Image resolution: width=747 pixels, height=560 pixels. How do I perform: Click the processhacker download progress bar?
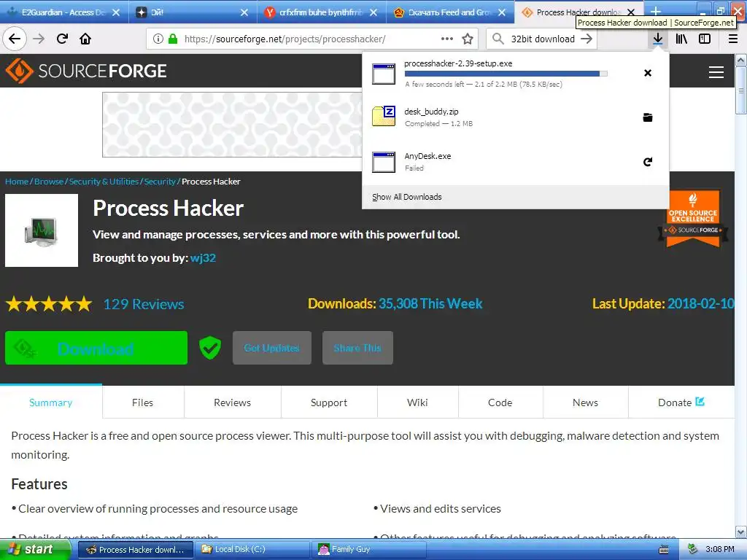506,74
